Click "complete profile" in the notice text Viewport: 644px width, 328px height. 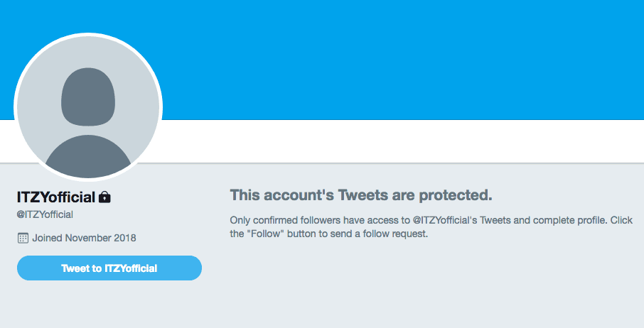[x=570, y=220]
